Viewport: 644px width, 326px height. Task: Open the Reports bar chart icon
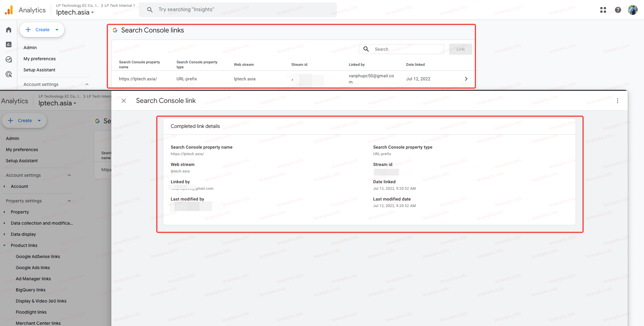coord(9,44)
